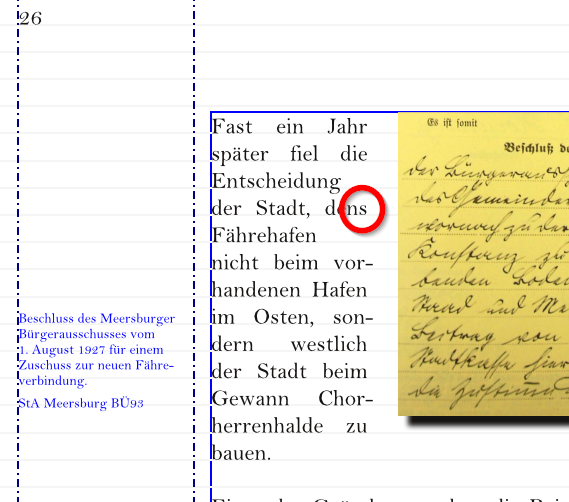Click the yellow handwritten document image
Viewport: 569px width, 502px height.
[483, 264]
